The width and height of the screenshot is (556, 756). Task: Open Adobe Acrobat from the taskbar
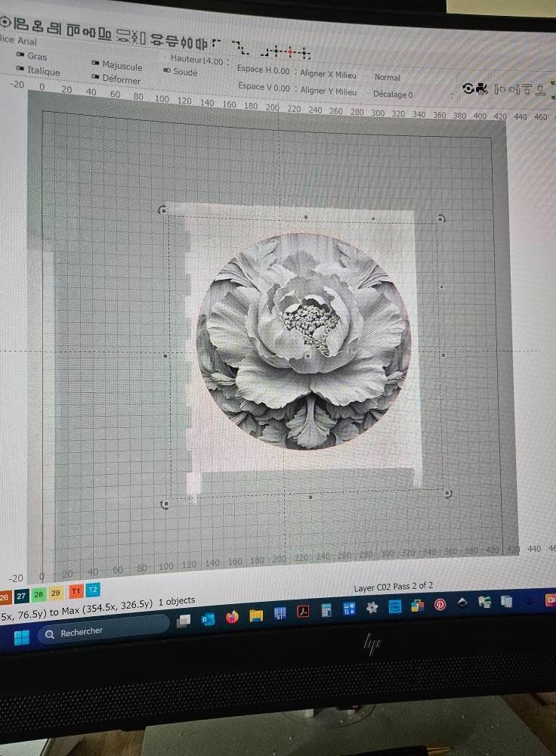tap(303, 612)
